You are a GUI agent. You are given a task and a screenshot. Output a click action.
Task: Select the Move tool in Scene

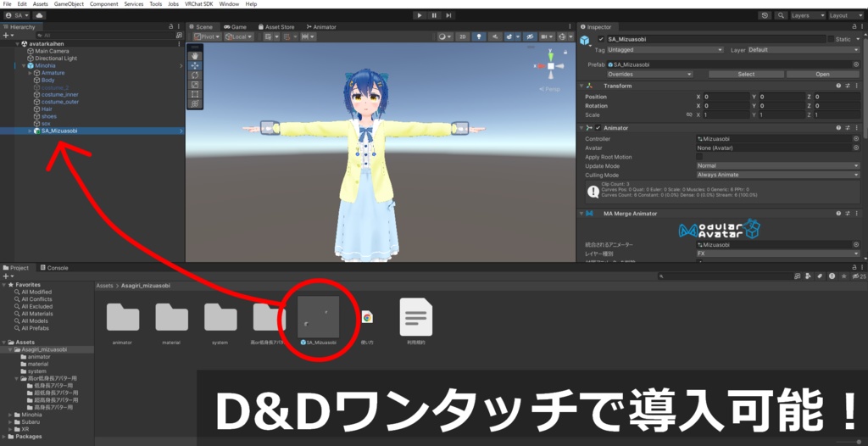(x=195, y=65)
